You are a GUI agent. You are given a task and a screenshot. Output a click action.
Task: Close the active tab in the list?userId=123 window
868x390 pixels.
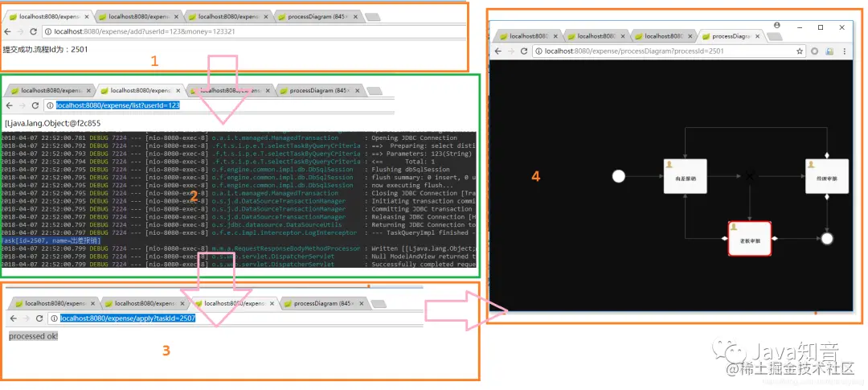tap(178, 90)
